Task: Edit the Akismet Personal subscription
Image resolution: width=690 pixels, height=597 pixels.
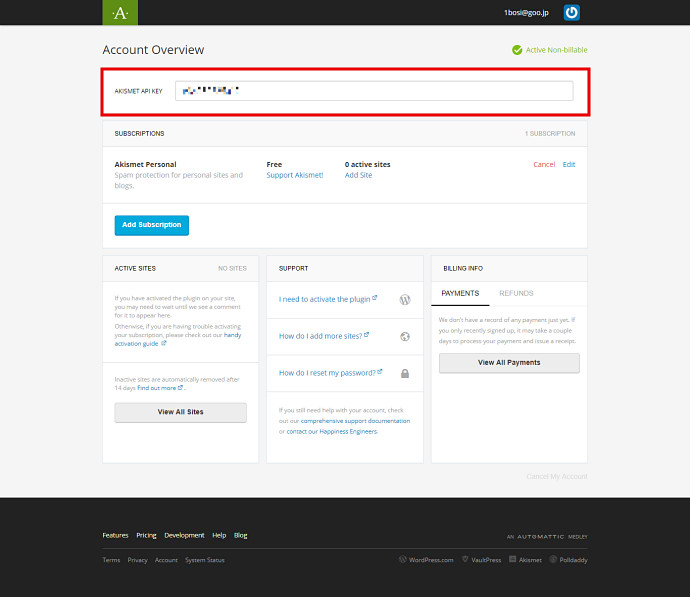Action: 569,164
